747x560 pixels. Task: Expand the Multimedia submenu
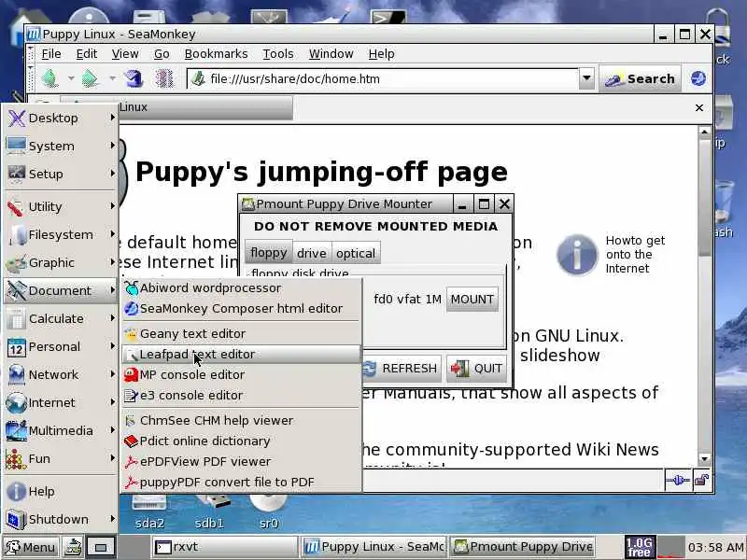pyautogui.click(x=61, y=430)
